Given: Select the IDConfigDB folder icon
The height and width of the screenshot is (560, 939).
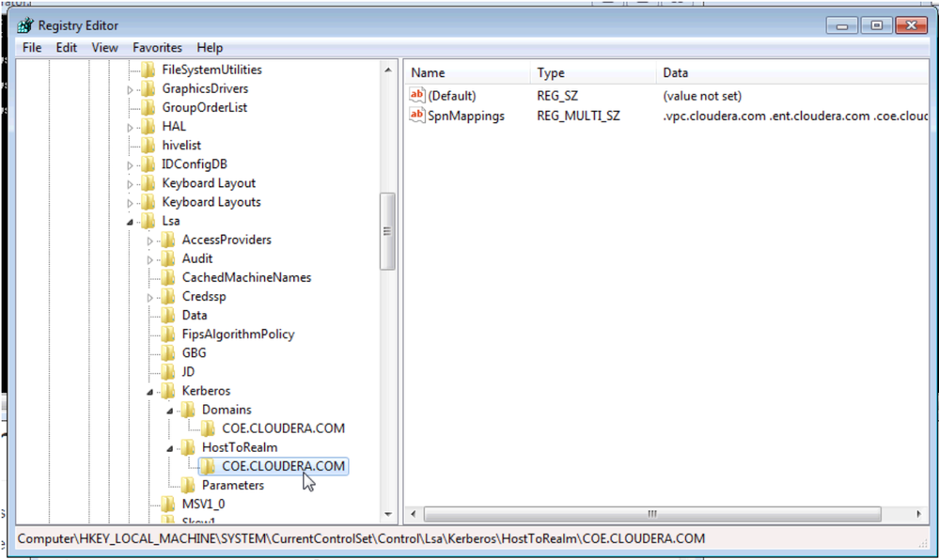Looking at the screenshot, I should pos(148,164).
